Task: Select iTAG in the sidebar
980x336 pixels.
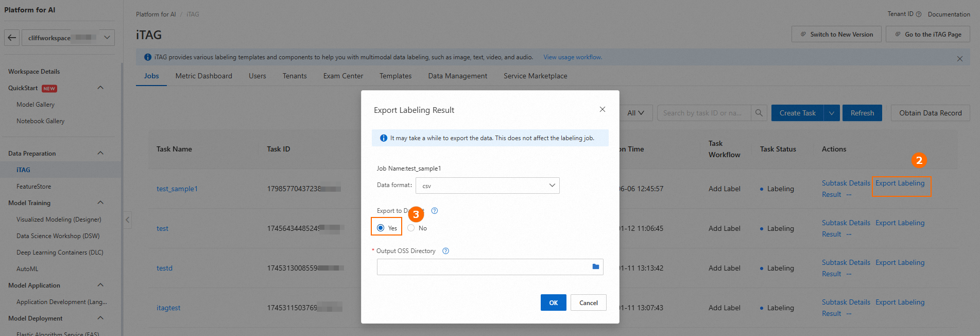Action: coord(23,170)
